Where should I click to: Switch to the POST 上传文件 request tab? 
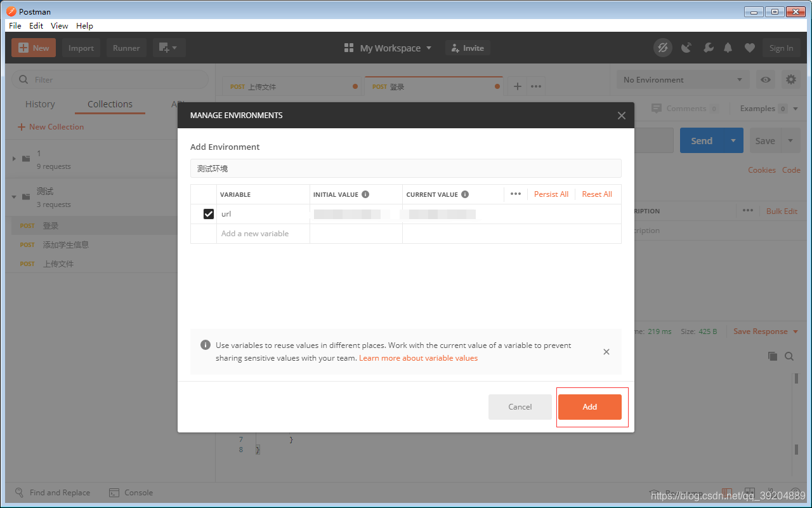coord(291,86)
